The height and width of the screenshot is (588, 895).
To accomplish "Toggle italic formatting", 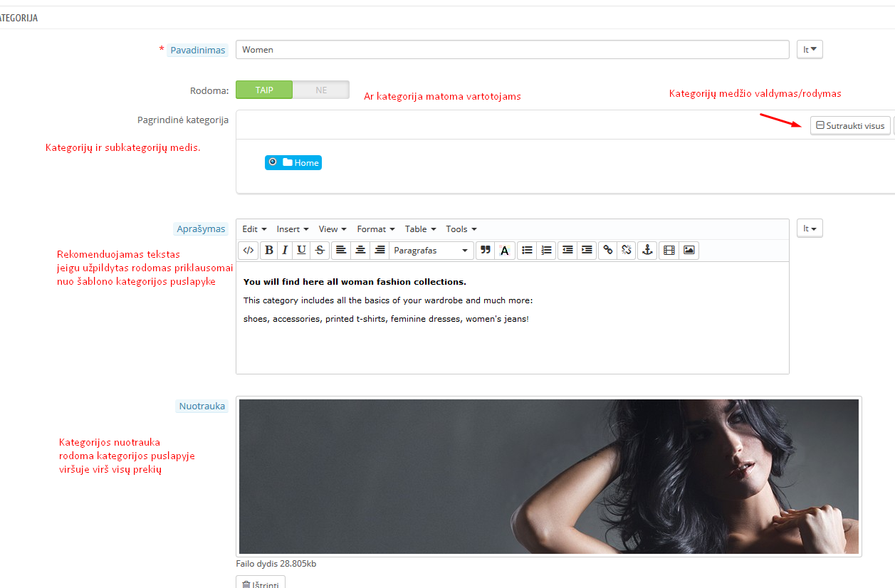I will click(285, 250).
